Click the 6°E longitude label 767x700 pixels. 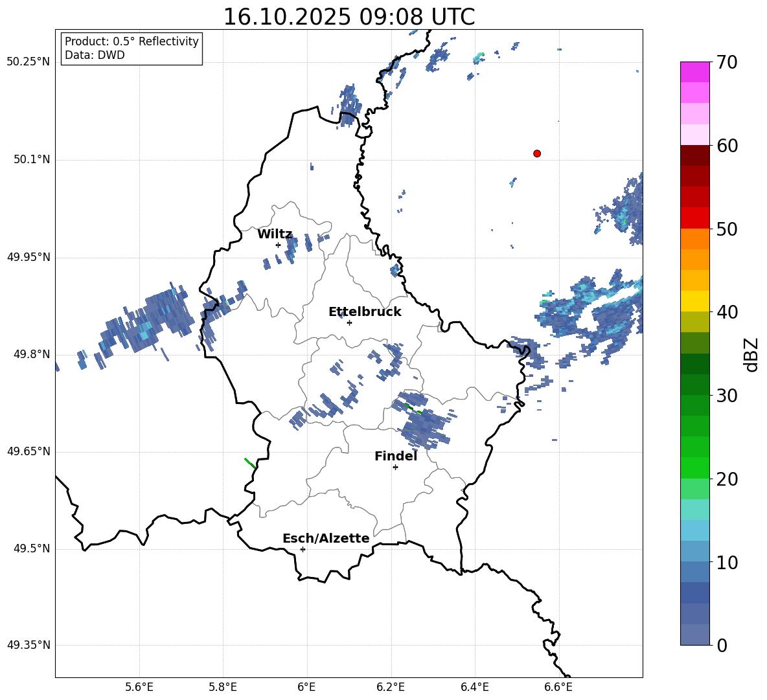point(306,687)
